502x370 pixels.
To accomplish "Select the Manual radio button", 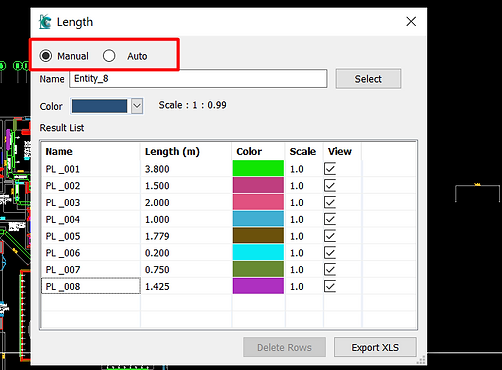I will tap(46, 56).
